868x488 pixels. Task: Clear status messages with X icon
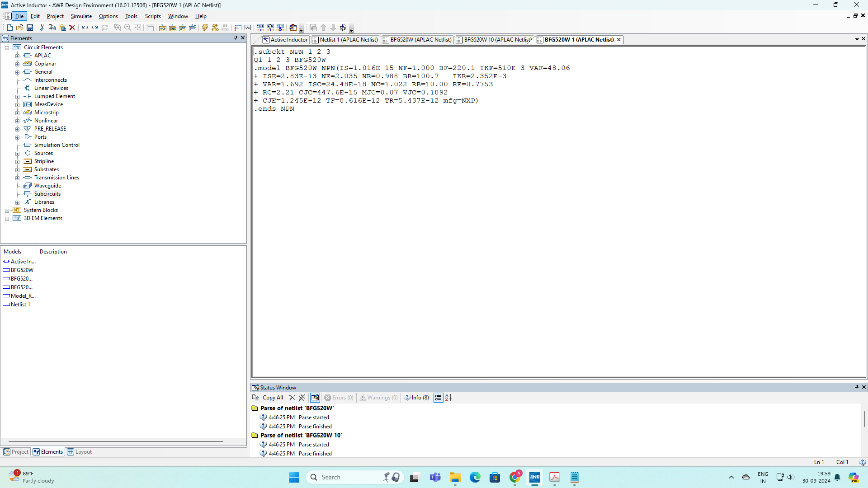292,398
